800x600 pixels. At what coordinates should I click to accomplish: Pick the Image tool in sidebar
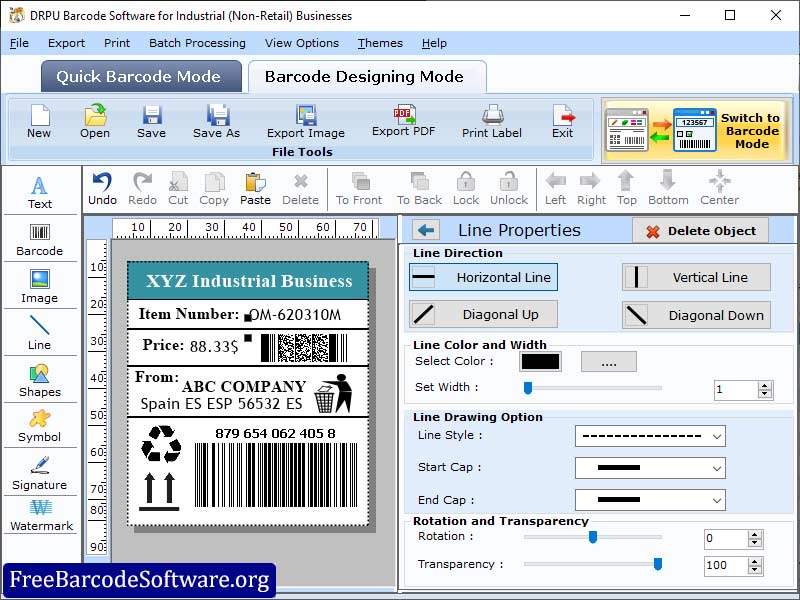click(40, 286)
